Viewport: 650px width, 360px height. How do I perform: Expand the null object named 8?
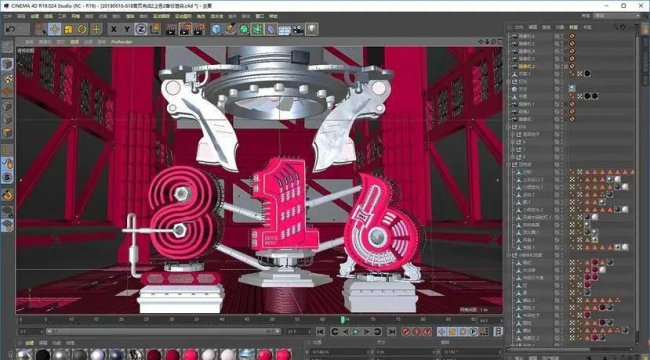[x=513, y=157]
